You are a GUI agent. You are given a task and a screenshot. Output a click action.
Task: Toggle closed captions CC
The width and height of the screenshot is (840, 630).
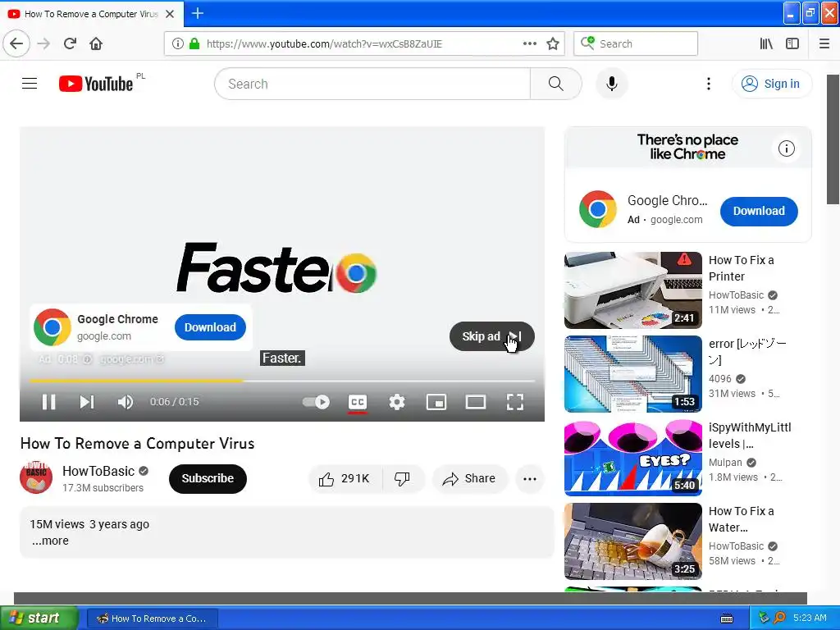(358, 402)
